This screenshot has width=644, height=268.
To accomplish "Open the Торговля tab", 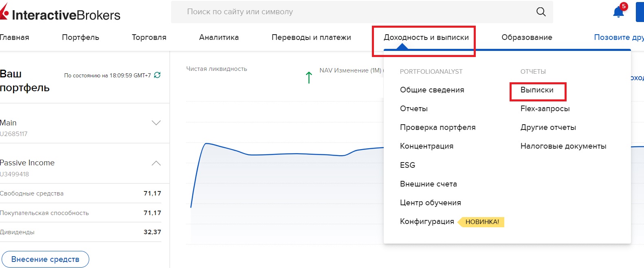I will pos(149,37).
